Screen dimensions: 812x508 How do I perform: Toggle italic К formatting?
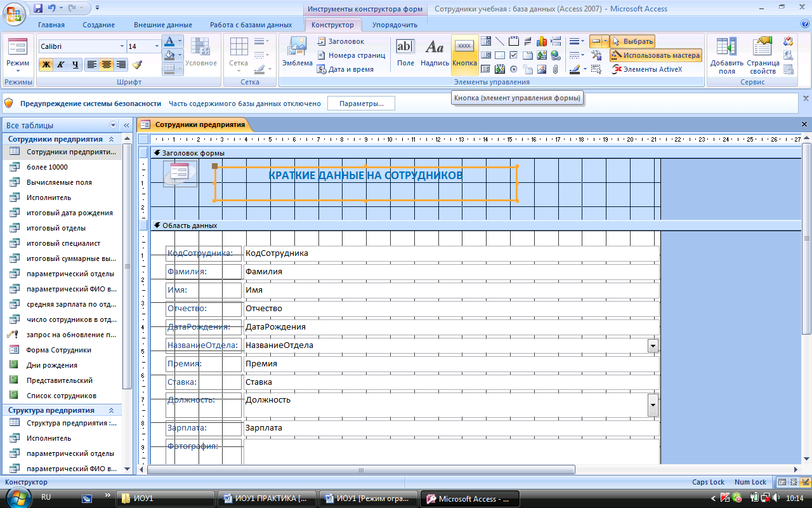pyautogui.click(x=61, y=64)
